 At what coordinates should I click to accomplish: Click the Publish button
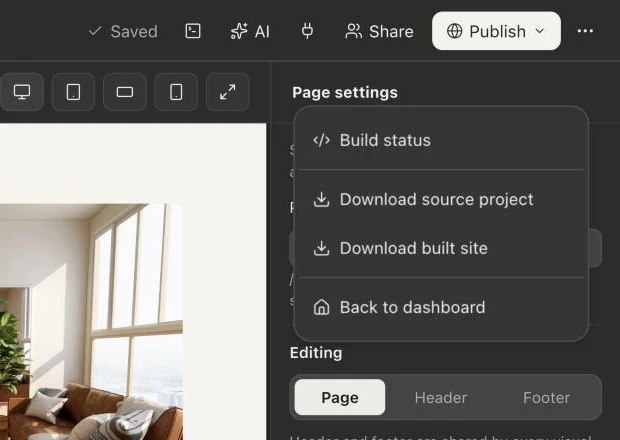click(x=496, y=31)
